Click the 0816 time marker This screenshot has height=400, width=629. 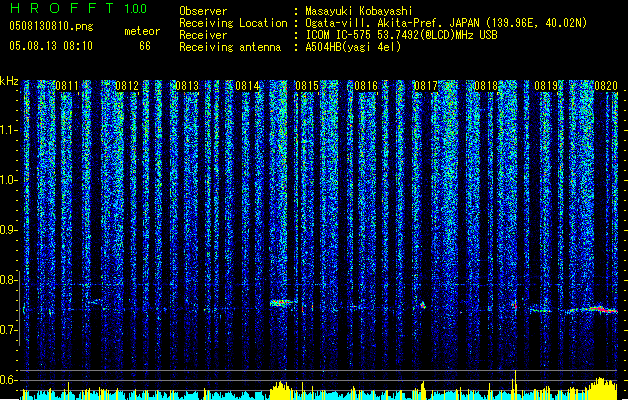(x=366, y=86)
